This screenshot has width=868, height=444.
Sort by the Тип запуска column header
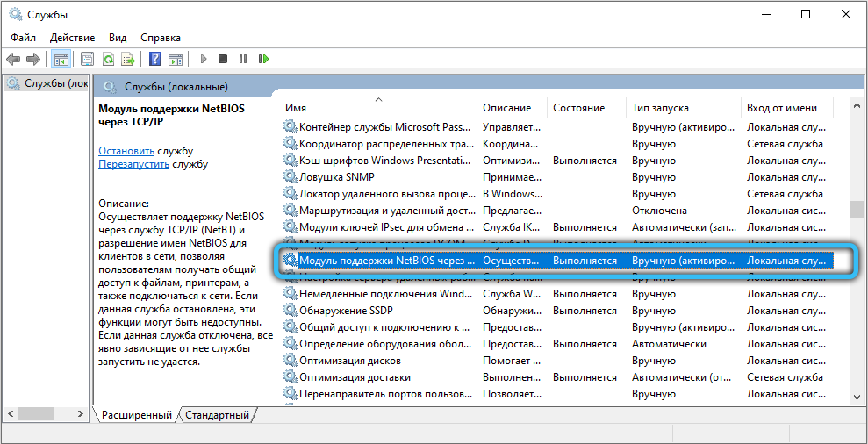(x=660, y=108)
